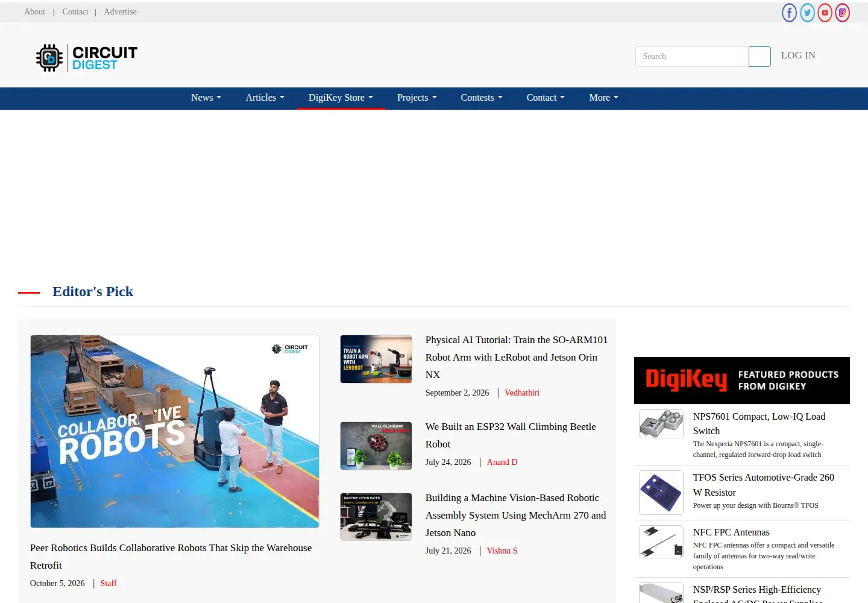View author Vishnu S's profile
Screen dimensions: 868x603
(x=502, y=551)
